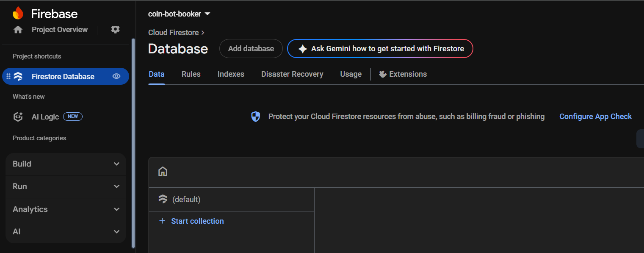Toggle eye icon on Firestore Database shortcut

116,76
